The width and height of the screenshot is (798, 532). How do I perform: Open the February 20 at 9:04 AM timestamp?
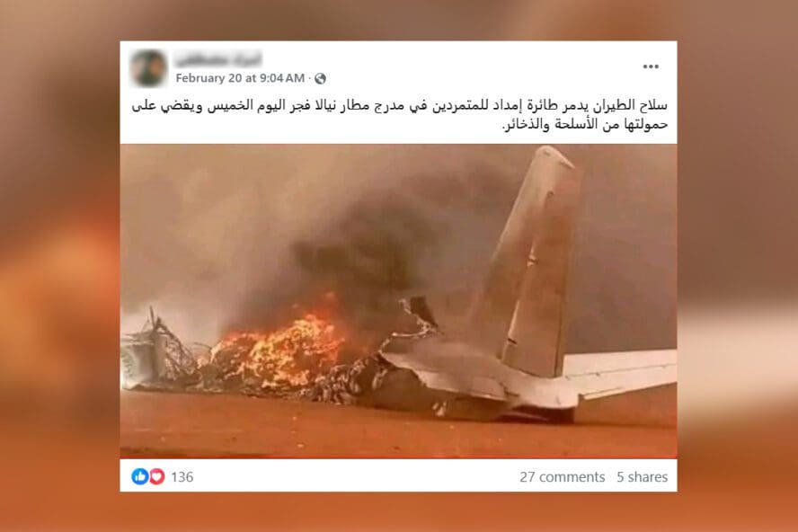click(240, 78)
